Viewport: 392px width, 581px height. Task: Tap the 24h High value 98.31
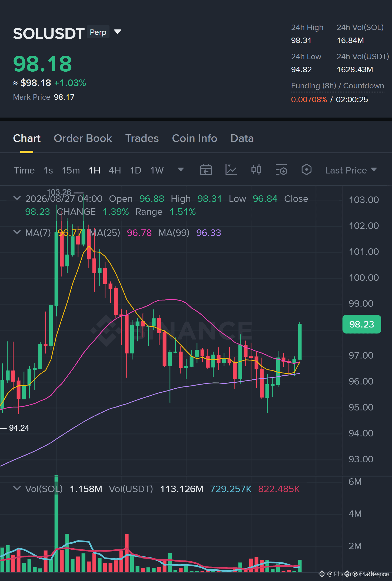(301, 41)
